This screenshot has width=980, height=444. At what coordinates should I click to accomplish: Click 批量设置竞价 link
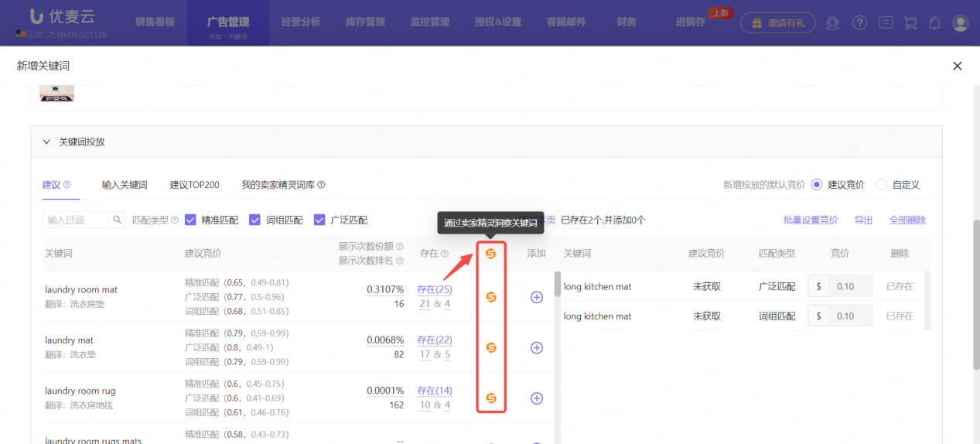[x=811, y=220]
